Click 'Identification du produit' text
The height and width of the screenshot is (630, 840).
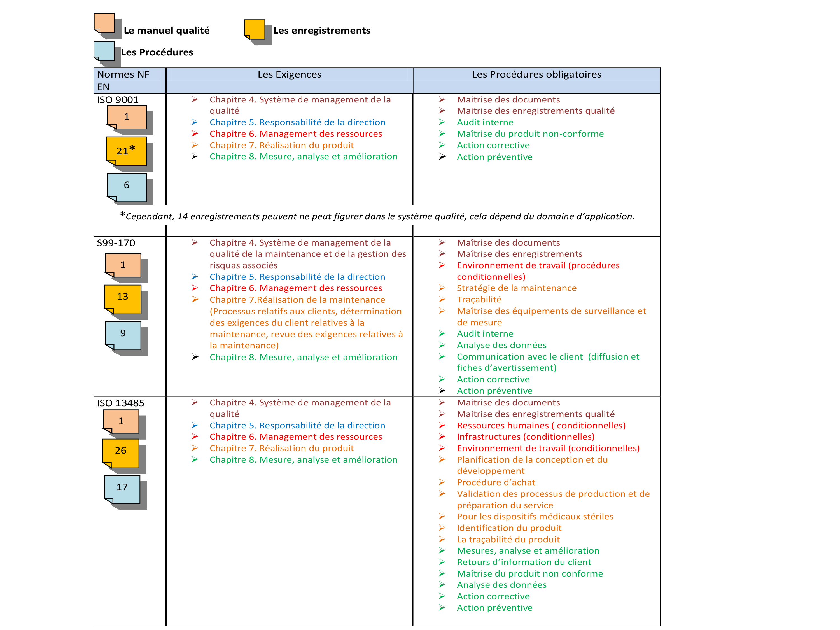pyautogui.click(x=509, y=528)
